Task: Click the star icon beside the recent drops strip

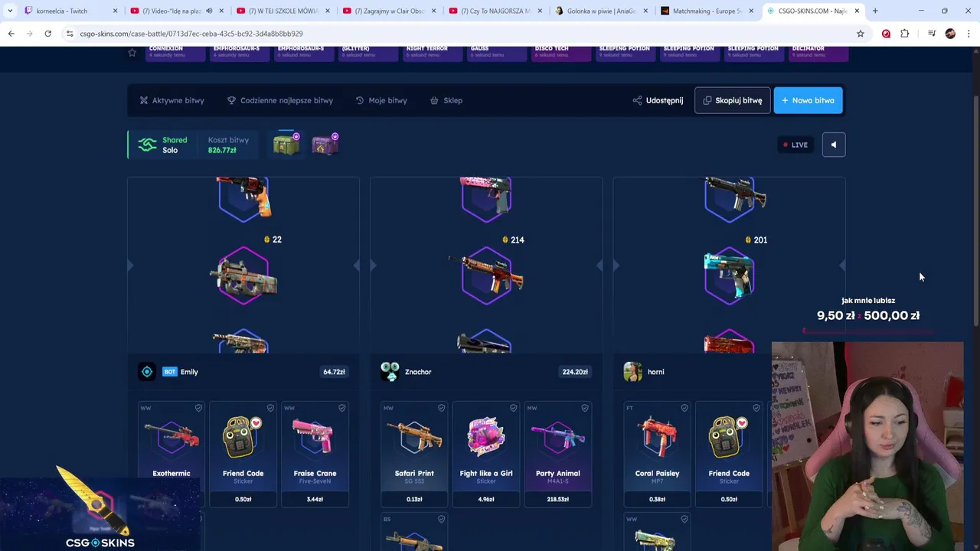Action: point(132,53)
